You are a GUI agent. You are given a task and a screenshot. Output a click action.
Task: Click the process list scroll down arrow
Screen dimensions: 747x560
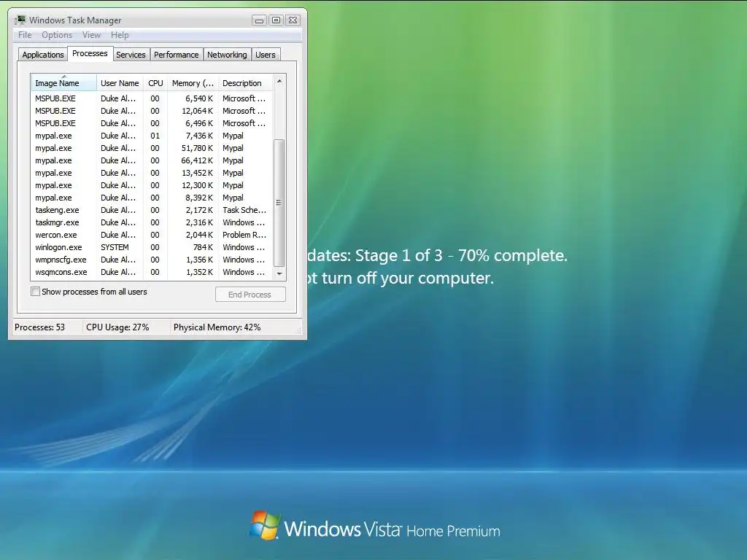pyautogui.click(x=279, y=274)
